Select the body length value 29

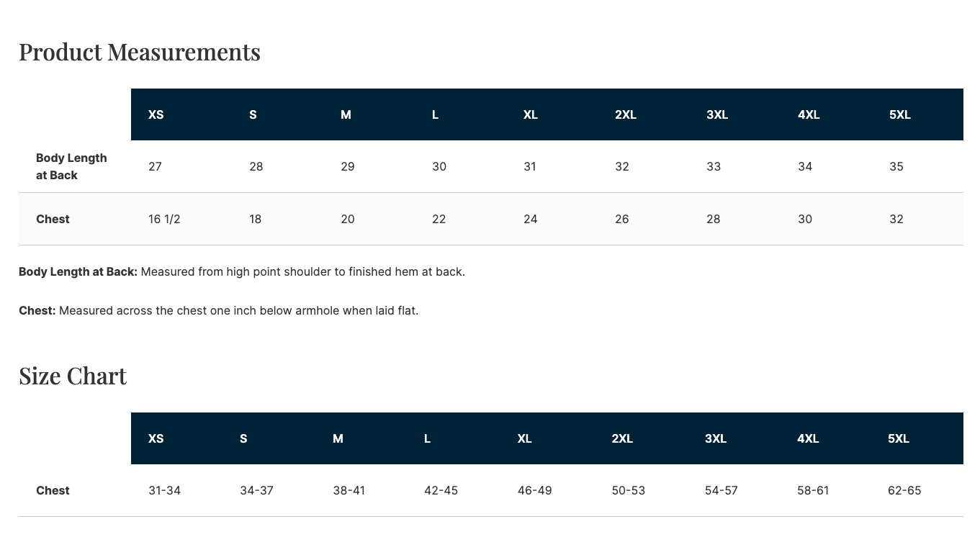point(348,166)
